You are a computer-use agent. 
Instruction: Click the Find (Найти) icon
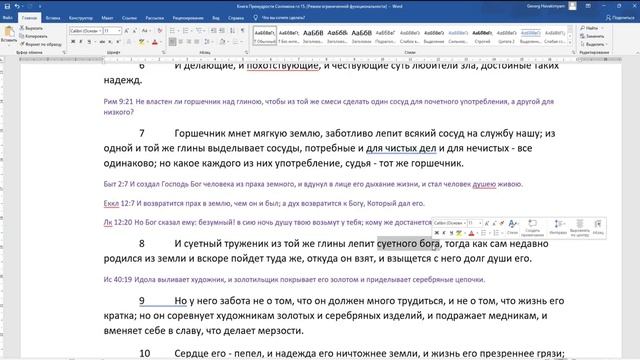[x=582, y=28]
